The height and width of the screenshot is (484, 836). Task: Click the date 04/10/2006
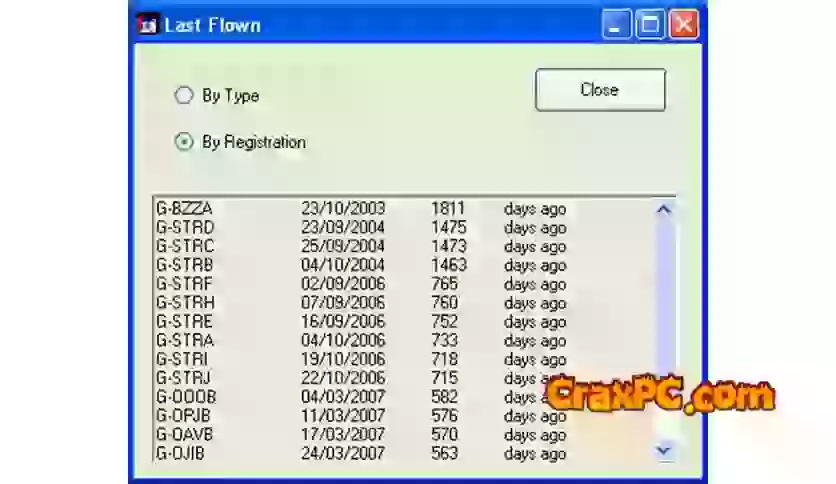click(343, 340)
